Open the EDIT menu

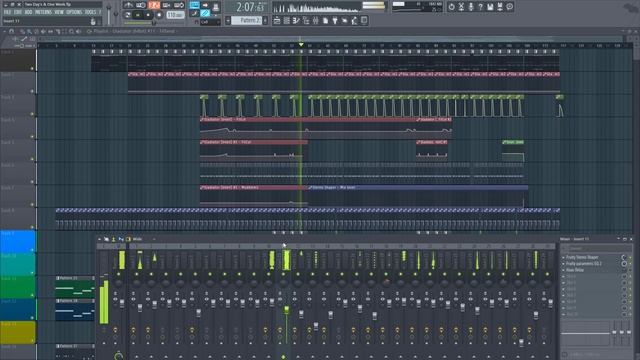18,12
